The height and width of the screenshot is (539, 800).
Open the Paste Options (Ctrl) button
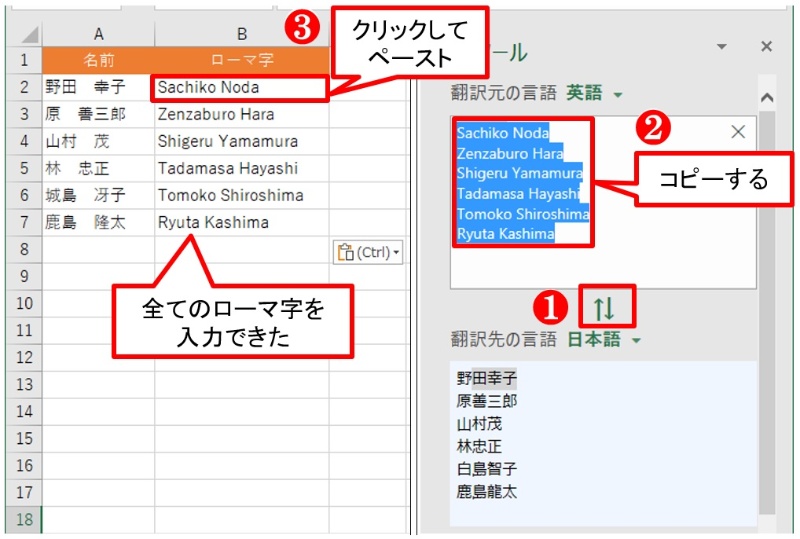click(368, 252)
